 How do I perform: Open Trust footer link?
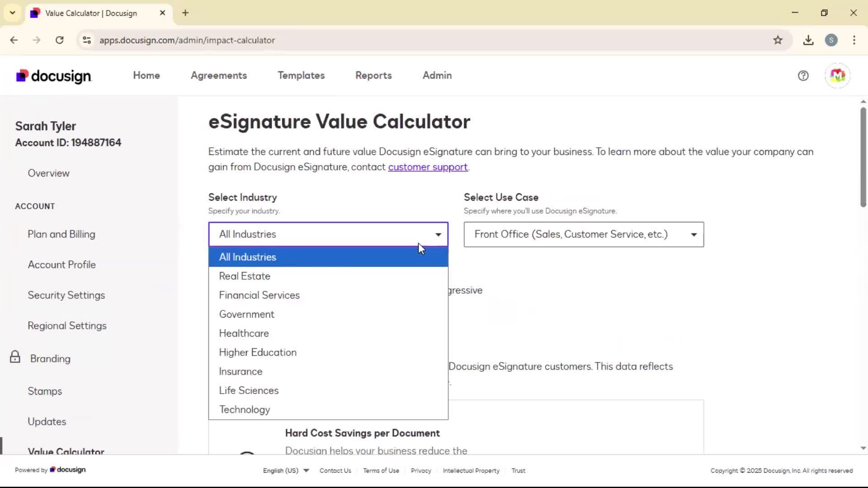coord(519,470)
